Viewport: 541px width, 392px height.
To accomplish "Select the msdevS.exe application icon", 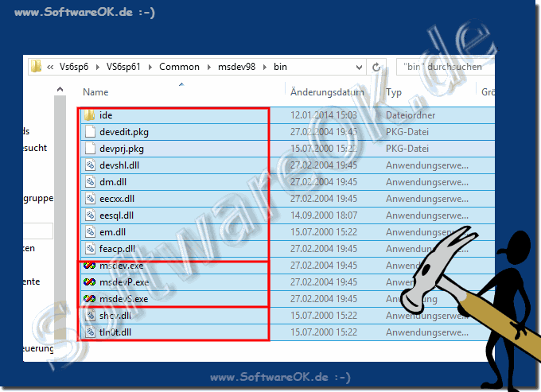I will [x=89, y=298].
